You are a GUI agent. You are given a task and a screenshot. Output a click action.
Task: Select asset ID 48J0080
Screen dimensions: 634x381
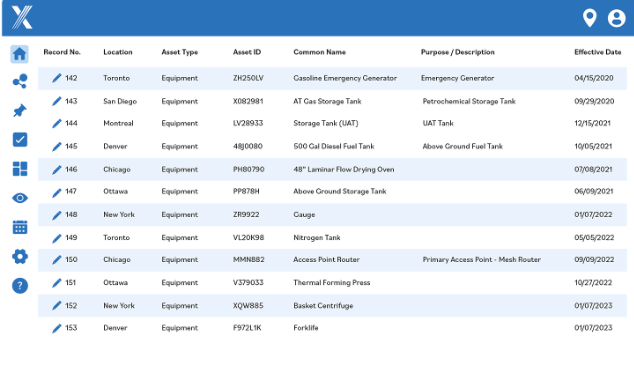tap(247, 146)
